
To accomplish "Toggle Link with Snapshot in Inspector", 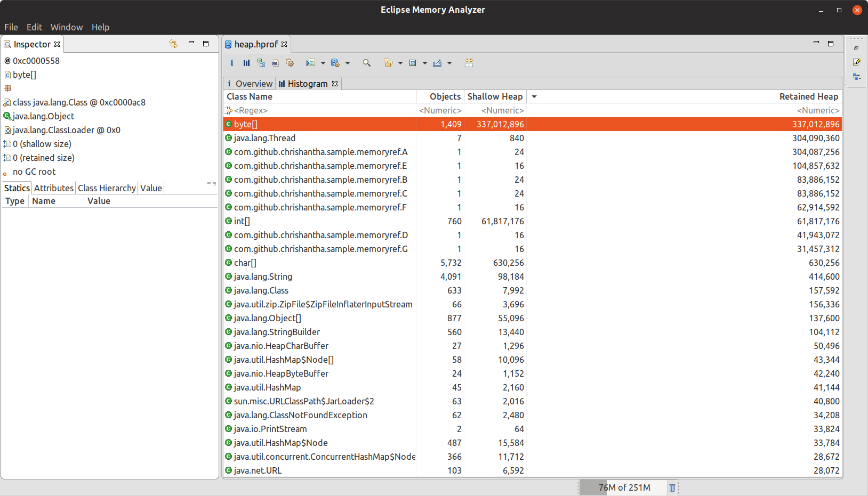I will pyautogui.click(x=173, y=44).
